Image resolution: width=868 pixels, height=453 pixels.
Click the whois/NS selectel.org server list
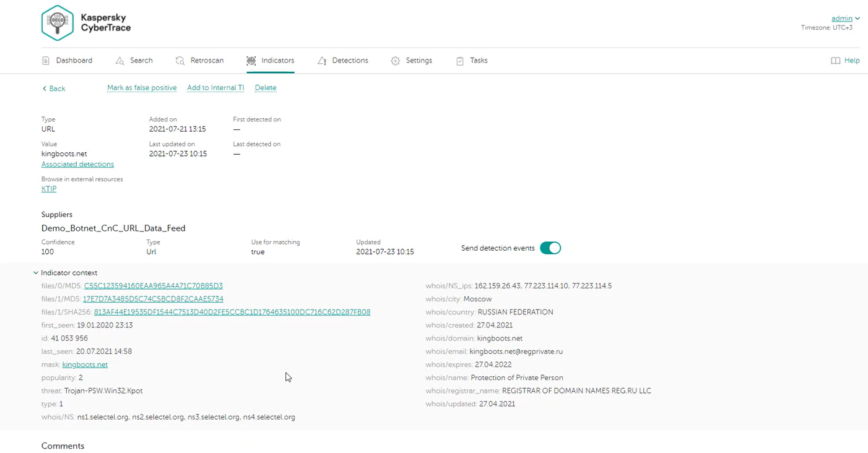coord(186,417)
